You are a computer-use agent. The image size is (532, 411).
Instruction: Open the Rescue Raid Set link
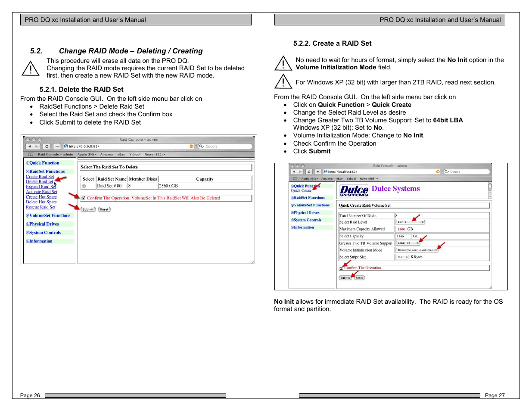click(40, 208)
